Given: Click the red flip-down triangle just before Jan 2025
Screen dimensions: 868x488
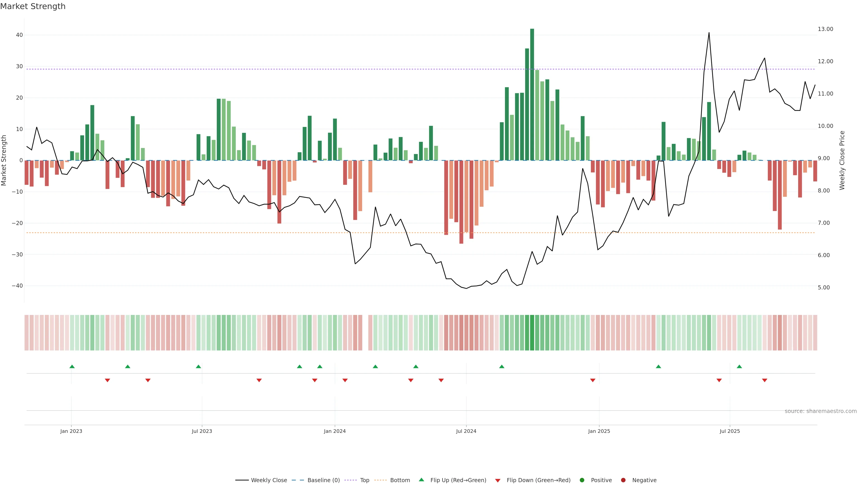Looking at the screenshot, I should [x=593, y=380].
